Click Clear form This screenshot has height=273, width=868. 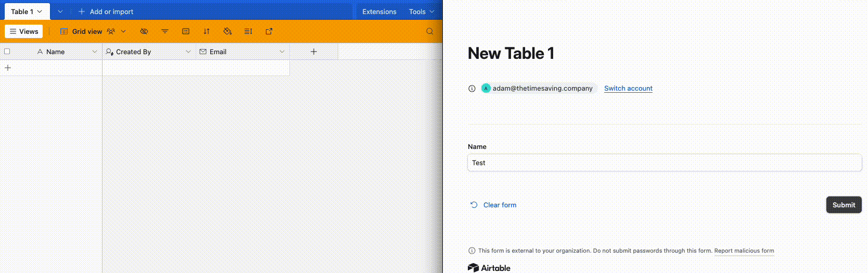tap(493, 205)
